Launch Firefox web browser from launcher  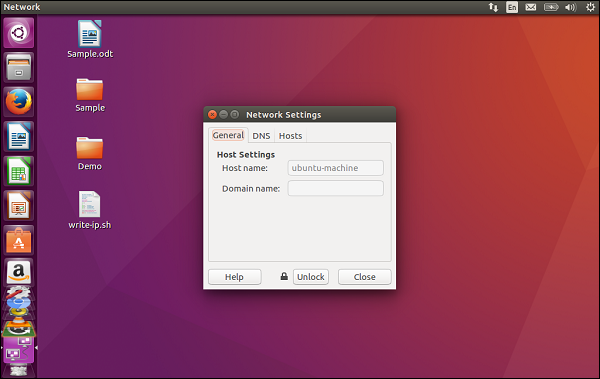[19, 102]
